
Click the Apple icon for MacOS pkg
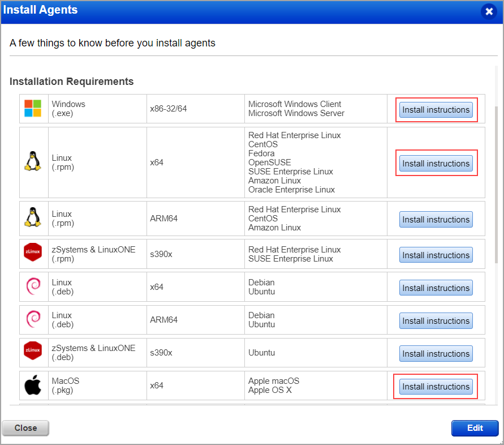pyautogui.click(x=32, y=386)
